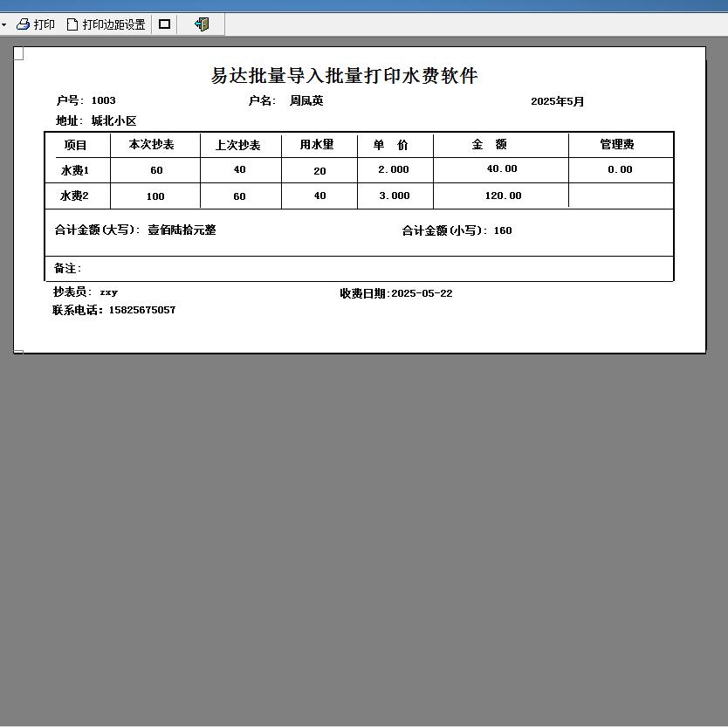This screenshot has height=728, width=728.
Task: Select usage value 20 in 水费1 row
Action: click(319, 171)
